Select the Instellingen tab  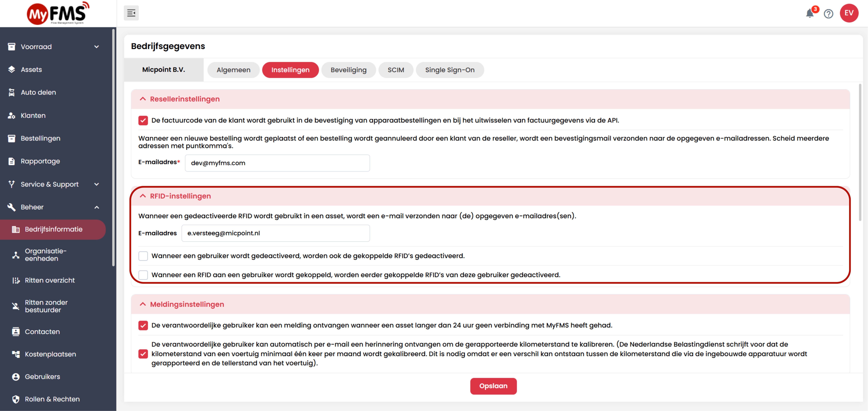[x=290, y=70]
